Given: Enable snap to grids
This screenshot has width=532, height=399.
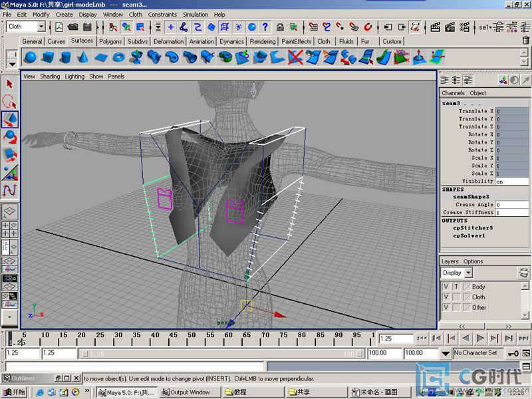Looking at the screenshot, I should [x=313, y=27].
